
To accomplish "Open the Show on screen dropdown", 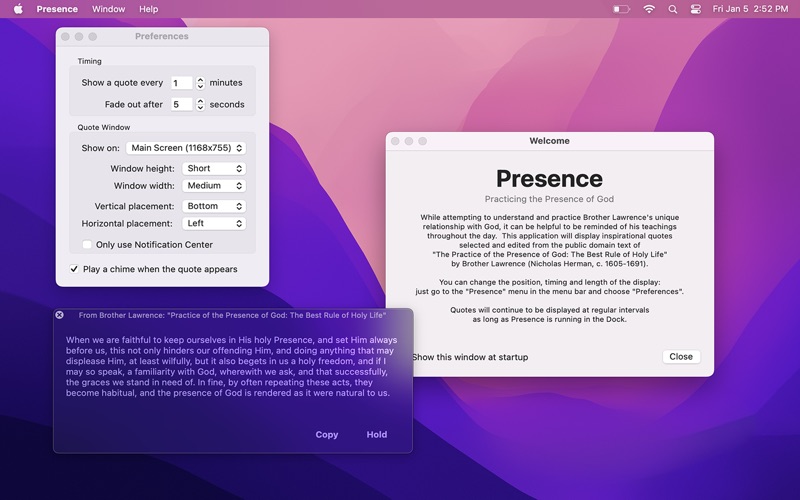I will point(186,148).
